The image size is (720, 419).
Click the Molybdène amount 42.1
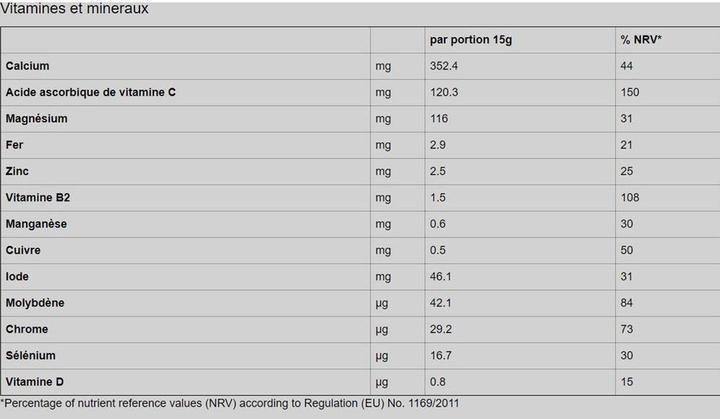point(440,303)
